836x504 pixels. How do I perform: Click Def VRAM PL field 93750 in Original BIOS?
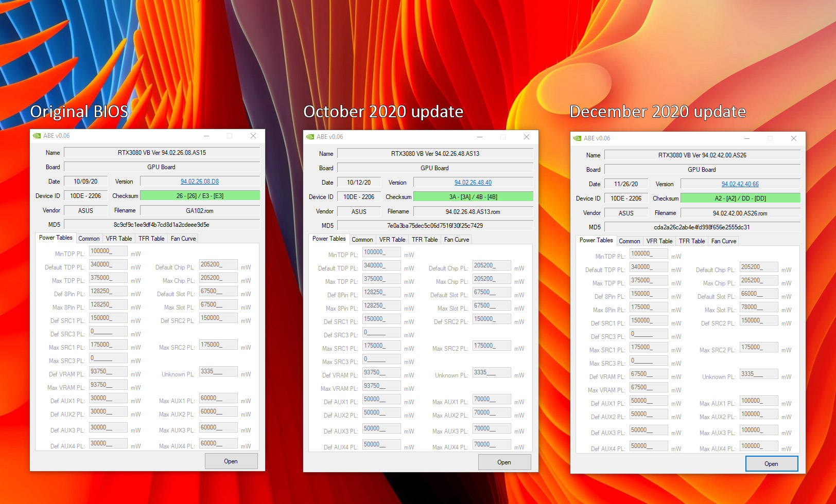pyautogui.click(x=108, y=371)
